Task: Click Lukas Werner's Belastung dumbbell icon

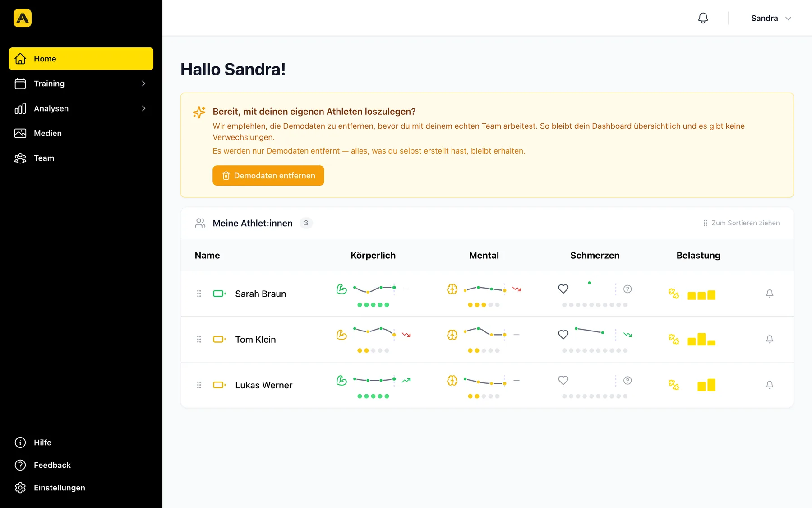Action: point(674,385)
